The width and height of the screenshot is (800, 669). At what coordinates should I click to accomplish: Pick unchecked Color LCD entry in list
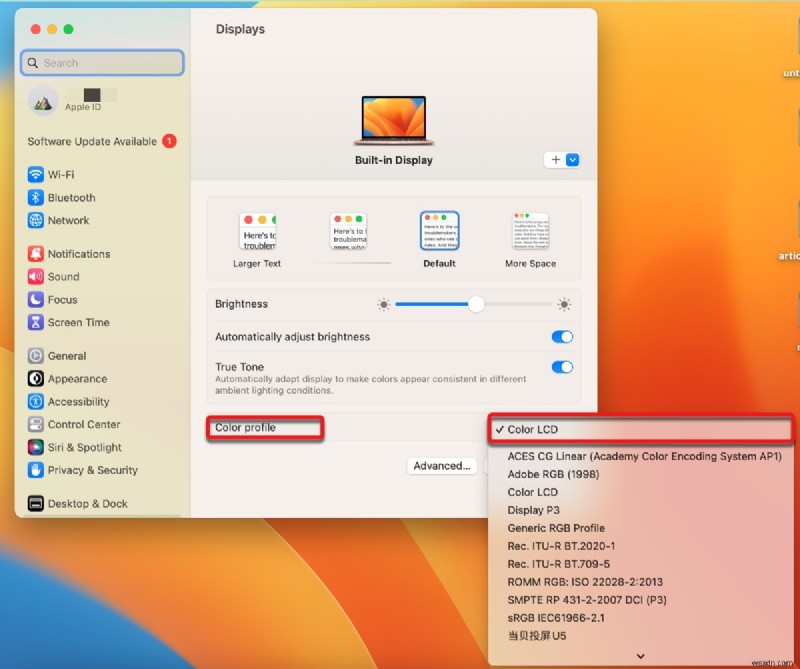tap(532, 492)
